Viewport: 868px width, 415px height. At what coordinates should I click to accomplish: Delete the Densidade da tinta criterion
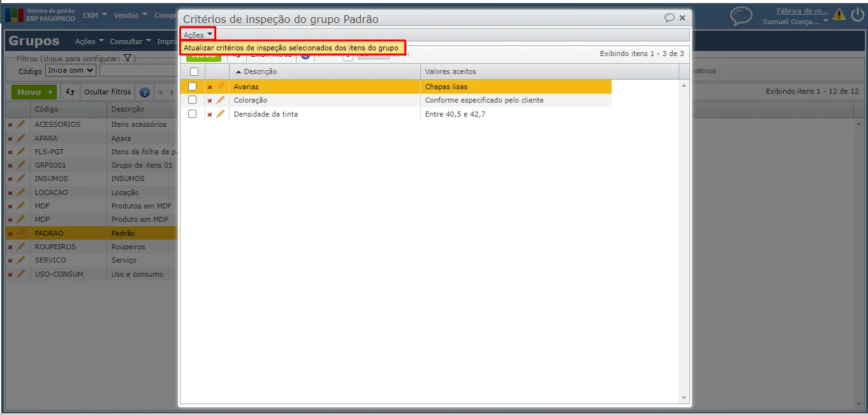[x=210, y=115]
